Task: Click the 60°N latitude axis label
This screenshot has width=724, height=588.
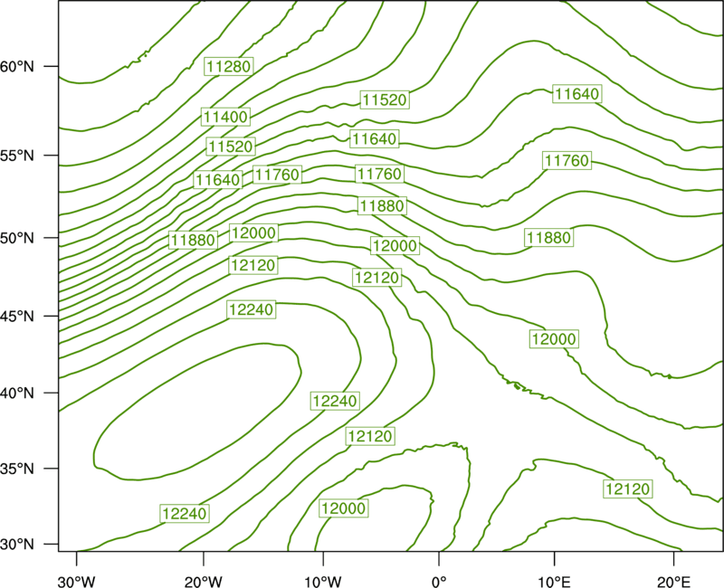Action: tap(17, 66)
